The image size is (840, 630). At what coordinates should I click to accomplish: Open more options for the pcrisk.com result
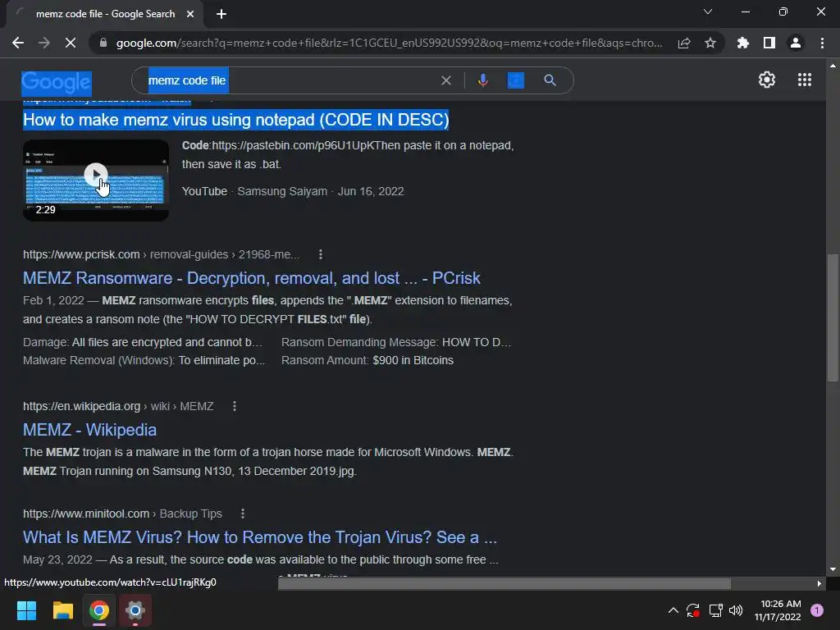coord(321,254)
